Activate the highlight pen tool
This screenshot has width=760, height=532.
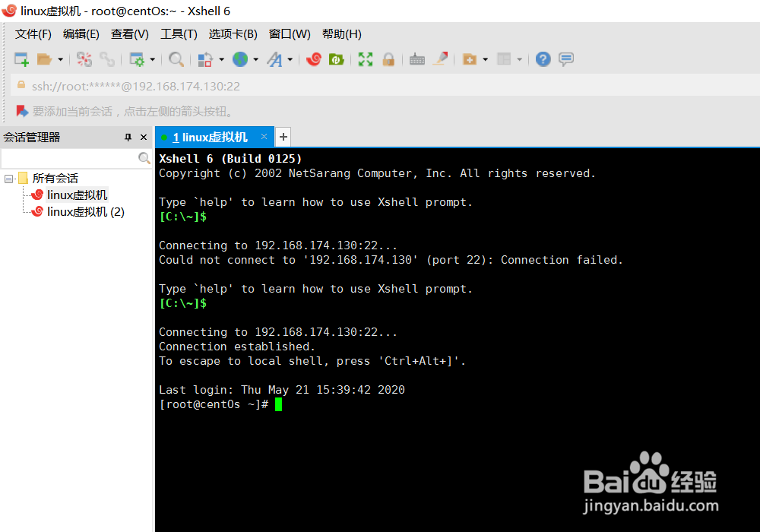click(439, 59)
